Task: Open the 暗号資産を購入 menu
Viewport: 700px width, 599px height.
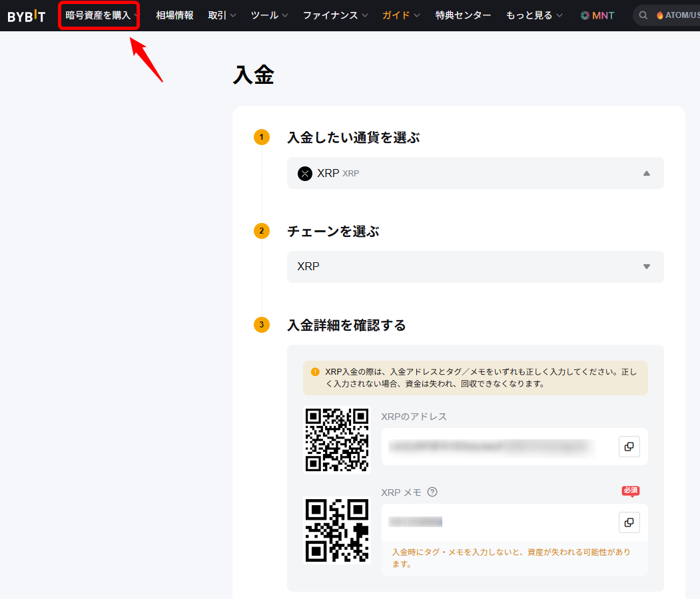Action: 99,15
